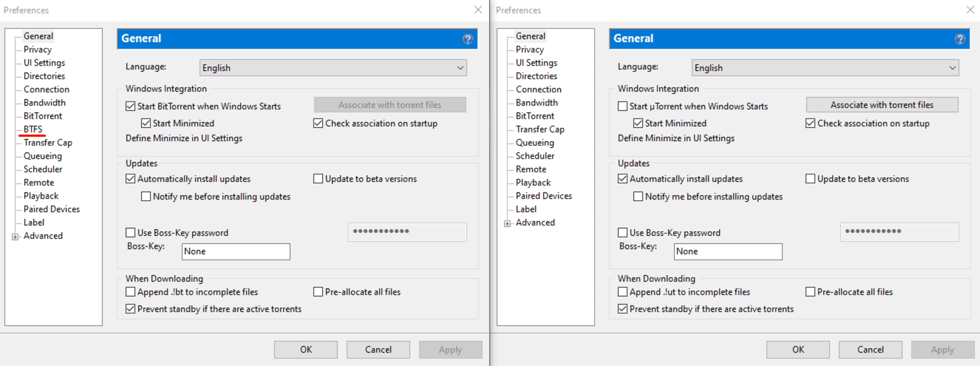Click Cancel in µTorrent Preferences
The image size is (980, 366).
(870, 349)
